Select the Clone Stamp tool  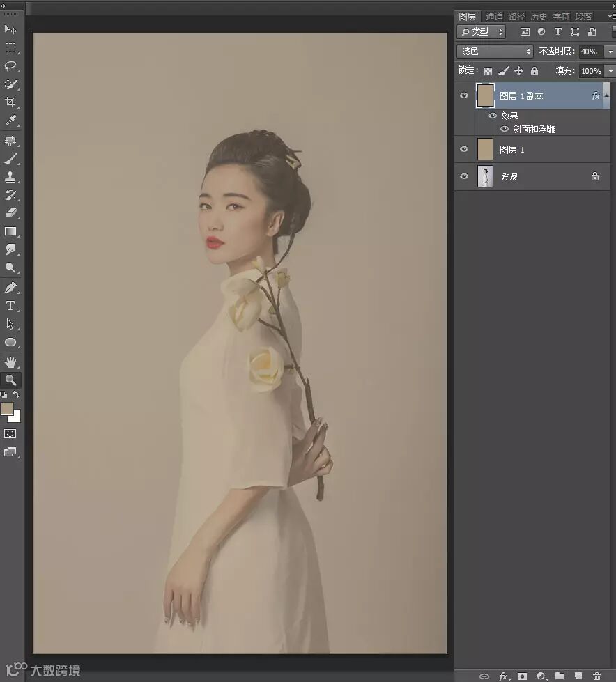pos(10,176)
